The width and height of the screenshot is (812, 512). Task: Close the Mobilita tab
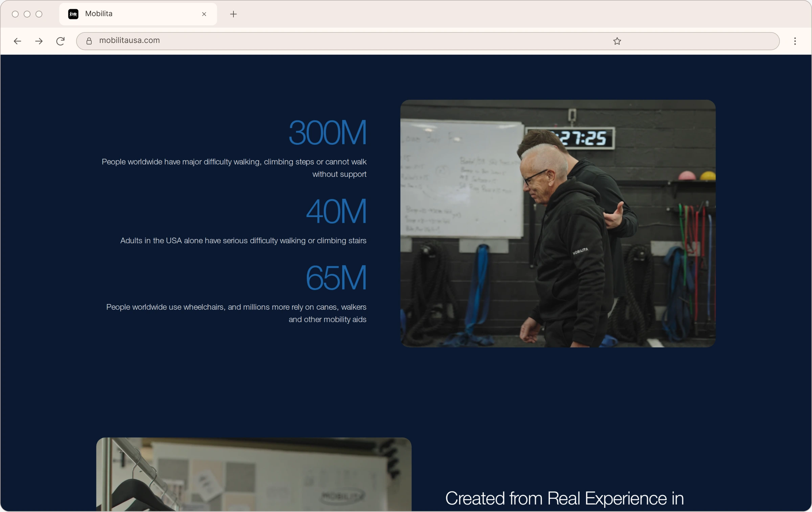pyautogui.click(x=204, y=14)
